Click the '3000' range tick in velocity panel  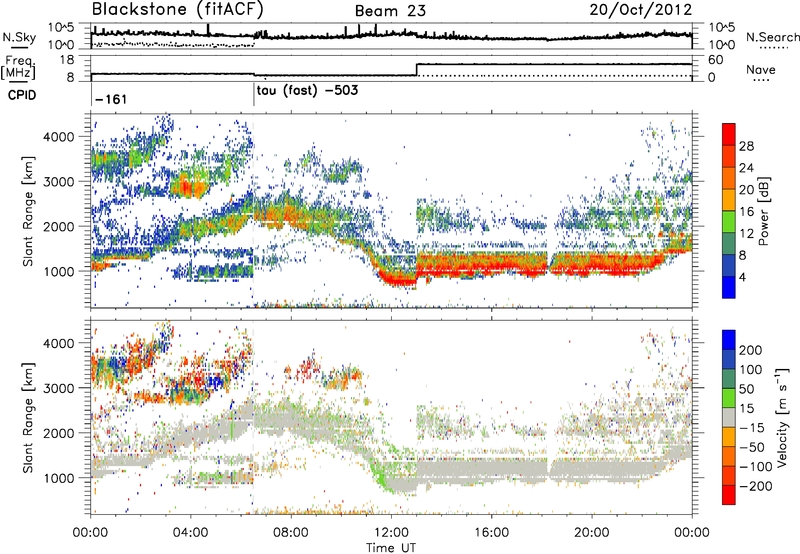tap(58, 388)
